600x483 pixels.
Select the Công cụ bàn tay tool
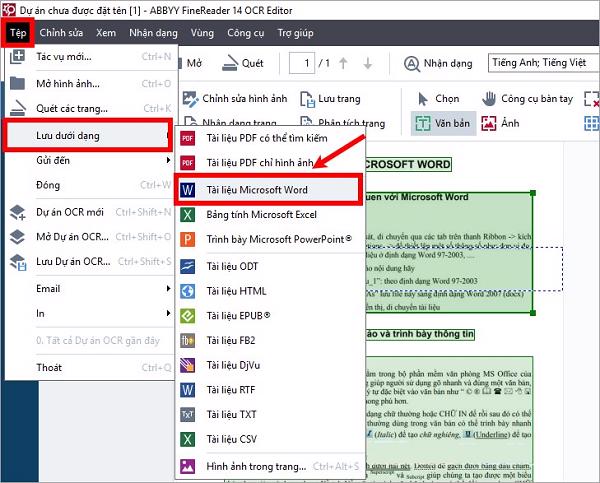527,99
